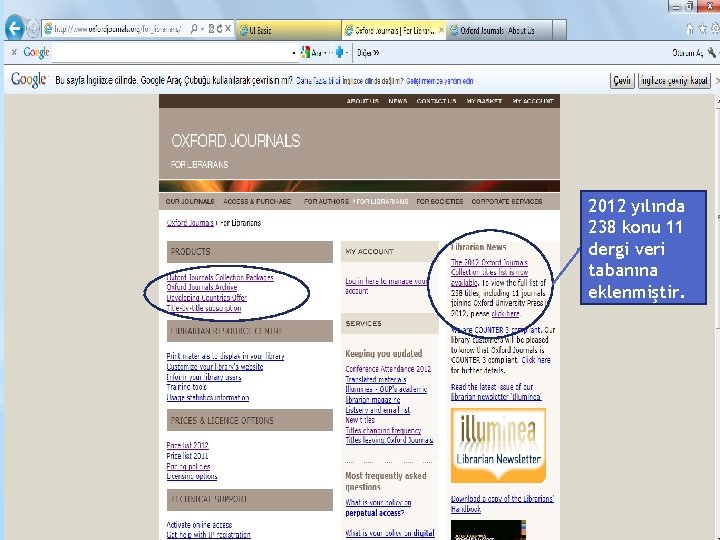Open Get help with IP registration link

point(208,535)
